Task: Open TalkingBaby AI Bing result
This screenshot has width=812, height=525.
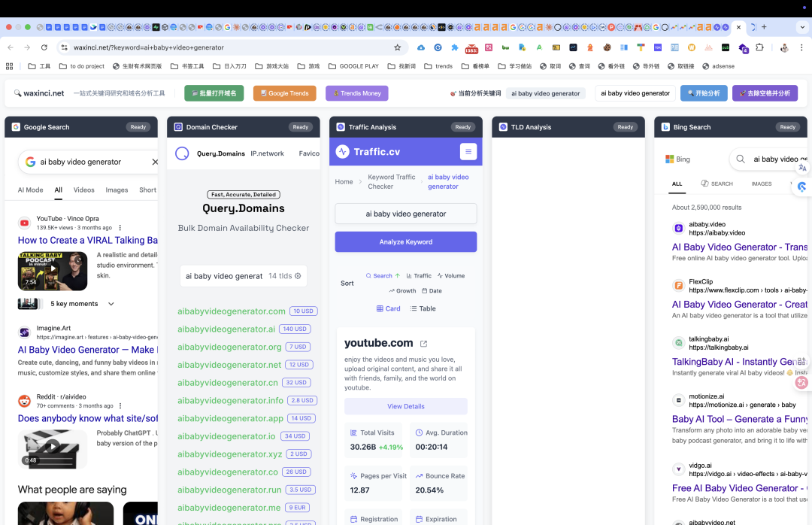Action: [x=740, y=362]
